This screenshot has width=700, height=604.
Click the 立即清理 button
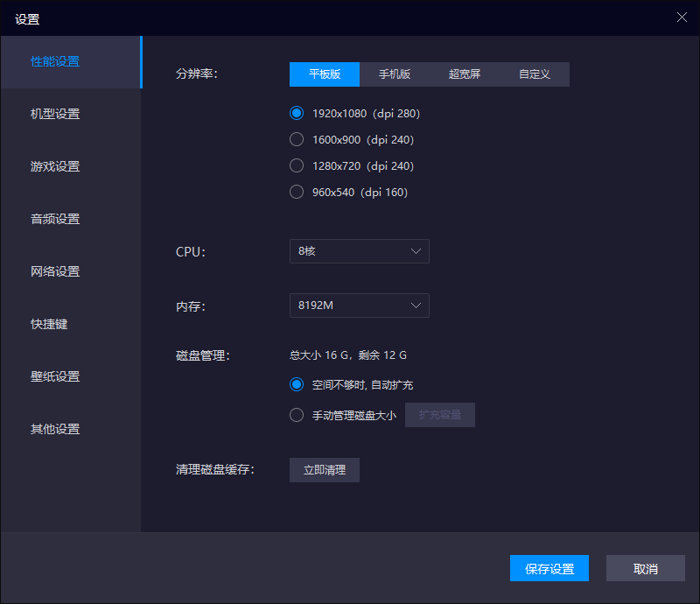[x=325, y=470]
